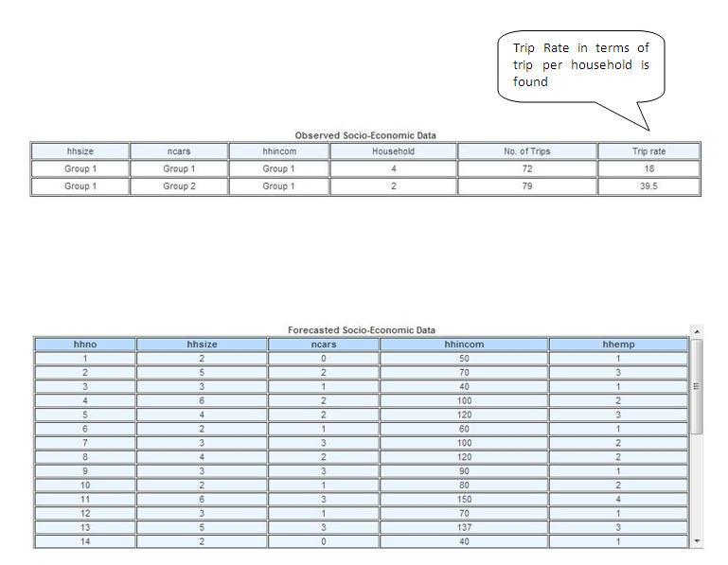The height and width of the screenshot is (565, 728).
Task: Click the scrollbar up arrow of forecasted table
Action: 698,331
